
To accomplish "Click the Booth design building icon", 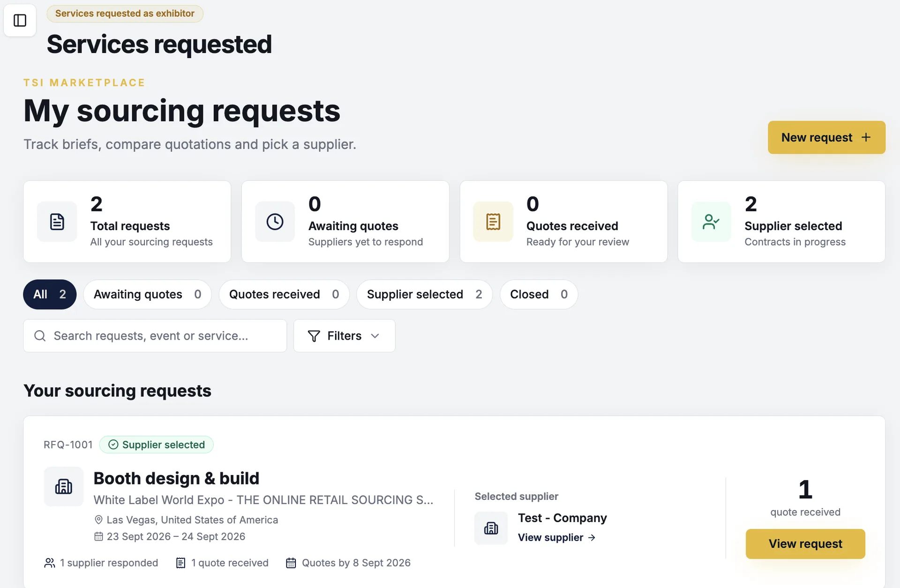I will (64, 486).
